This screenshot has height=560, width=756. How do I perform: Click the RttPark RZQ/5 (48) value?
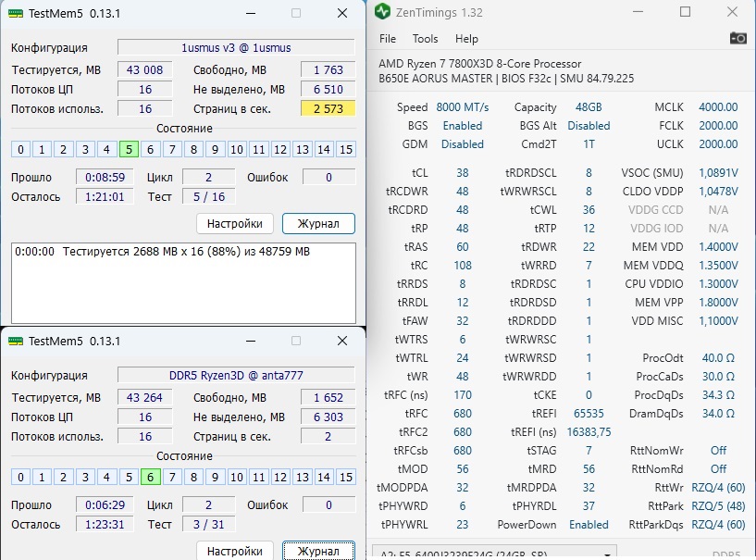tap(718, 506)
